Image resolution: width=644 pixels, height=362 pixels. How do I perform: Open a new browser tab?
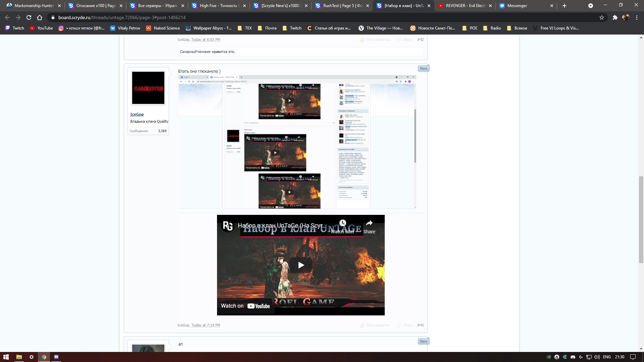[x=565, y=6]
